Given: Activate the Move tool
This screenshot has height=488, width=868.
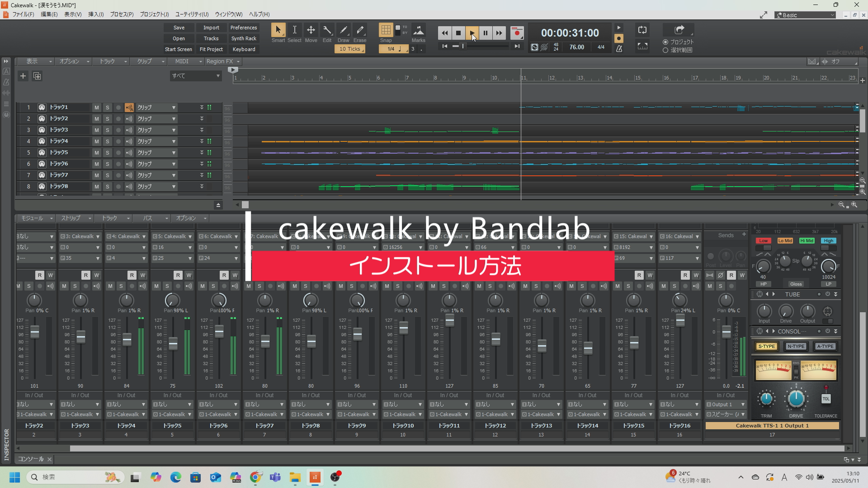Looking at the screenshot, I should pos(311,31).
